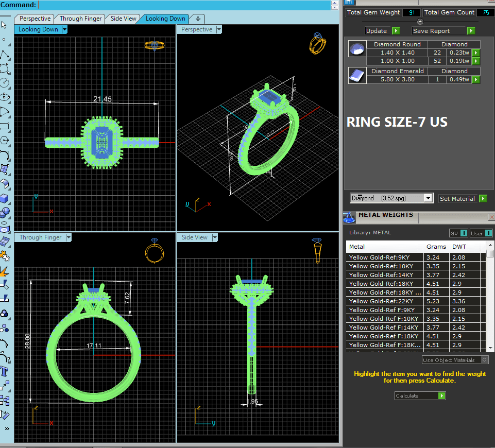495x448 pixels.
Task: Click the Diamond Emerald gem icon
Action: click(356, 75)
